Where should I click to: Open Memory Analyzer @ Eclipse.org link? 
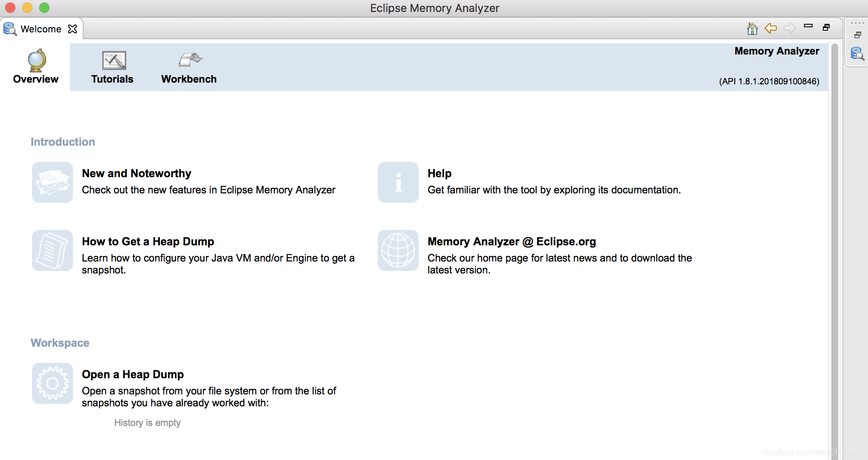pyautogui.click(x=512, y=241)
